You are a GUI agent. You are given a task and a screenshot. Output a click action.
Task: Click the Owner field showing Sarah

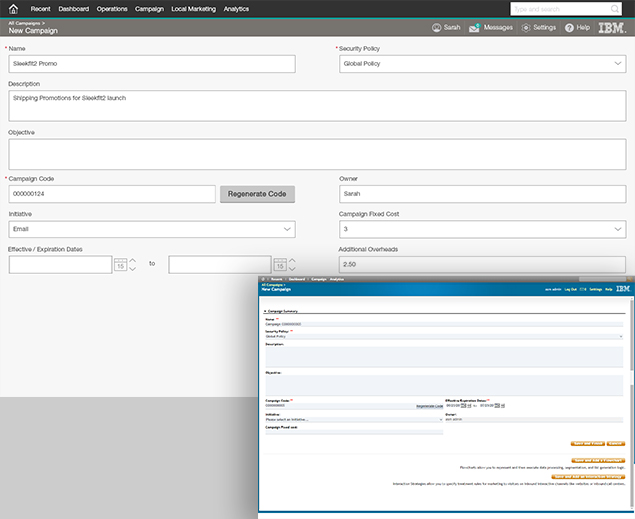pos(483,194)
